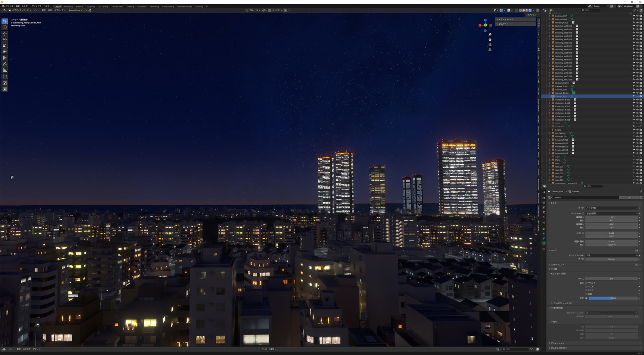The image size is (644, 355).
Task: Enable the 名前 display checkbox
Action: click(586, 294)
